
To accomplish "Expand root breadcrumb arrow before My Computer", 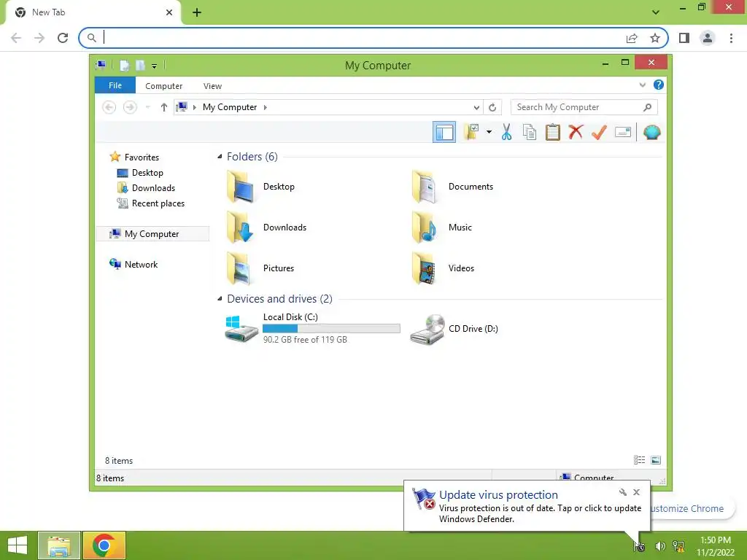I will (194, 107).
